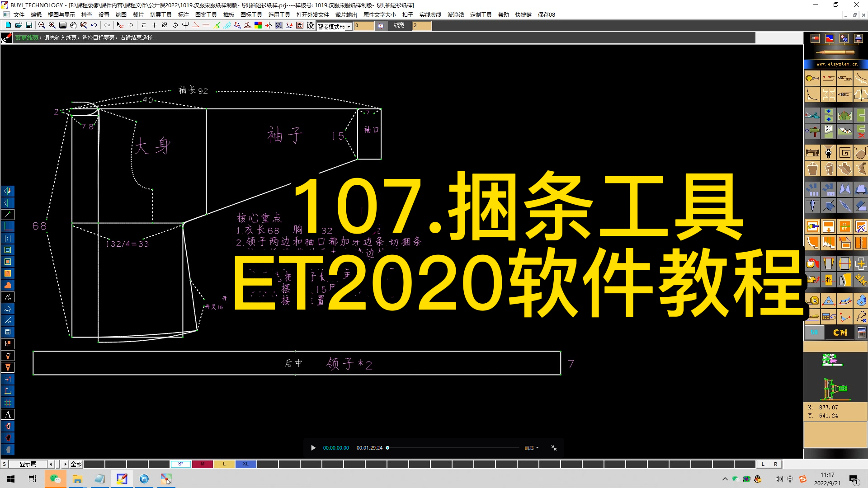Click the Save floppy disk icon
868x488 pixels.
[29, 25]
